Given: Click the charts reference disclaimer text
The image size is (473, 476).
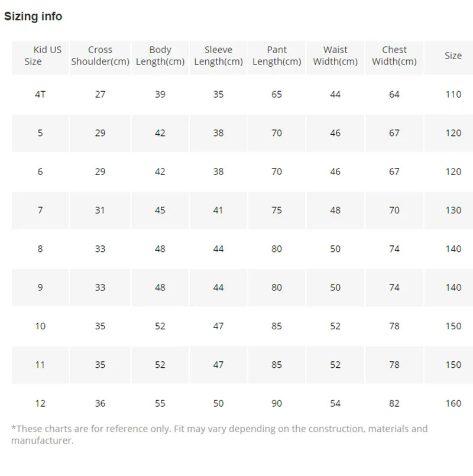Looking at the screenshot, I should pyautogui.click(x=219, y=435).
